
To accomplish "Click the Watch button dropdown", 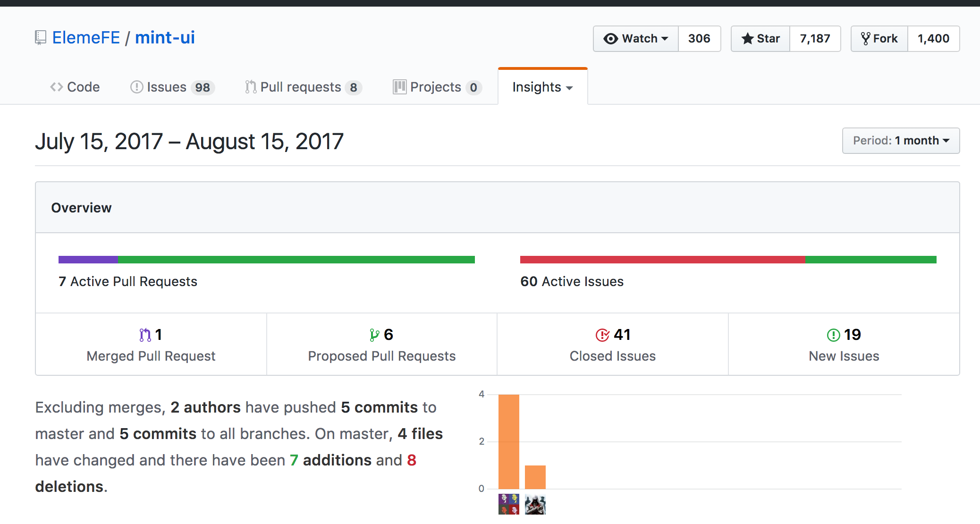I will [x=636, y=39].
